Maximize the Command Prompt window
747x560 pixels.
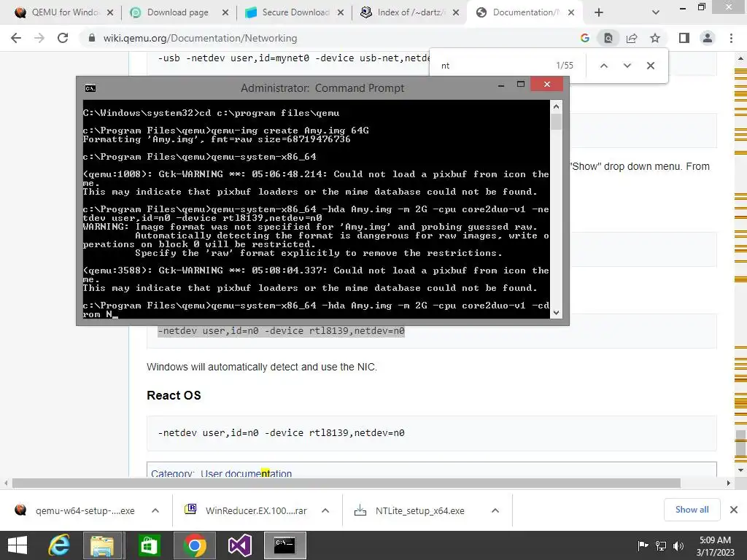tap(521, 85)
